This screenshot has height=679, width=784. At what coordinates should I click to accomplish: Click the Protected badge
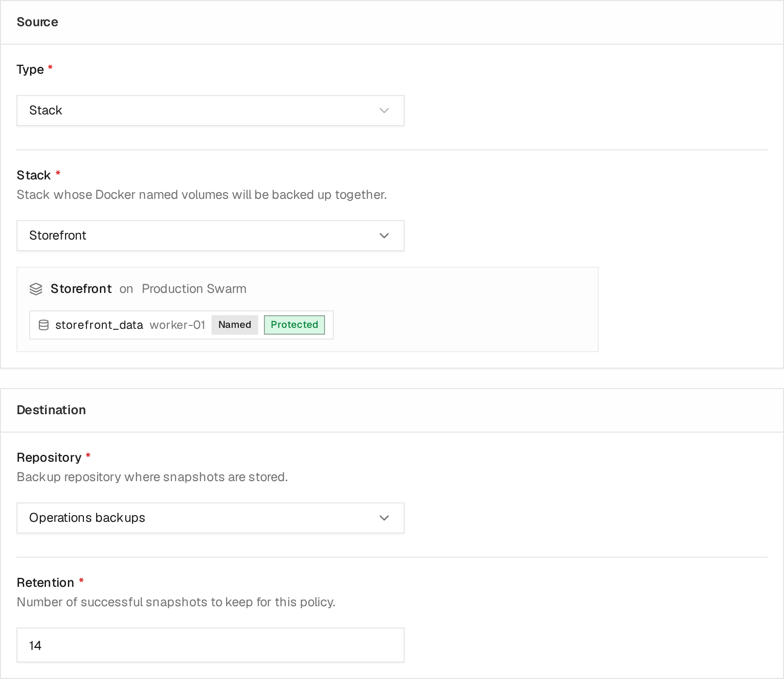coord(294,325)
